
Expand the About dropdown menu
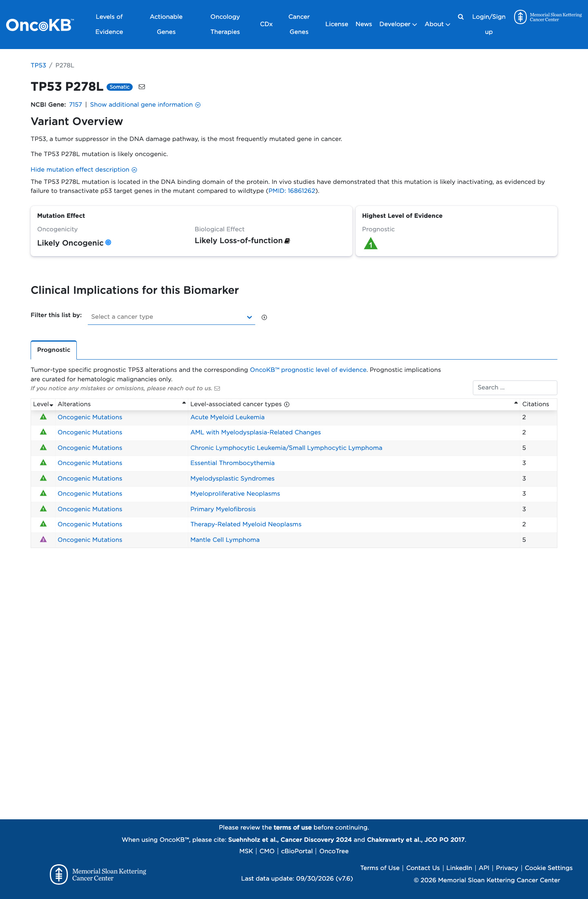pyautogui.click(x=437, y=24)
